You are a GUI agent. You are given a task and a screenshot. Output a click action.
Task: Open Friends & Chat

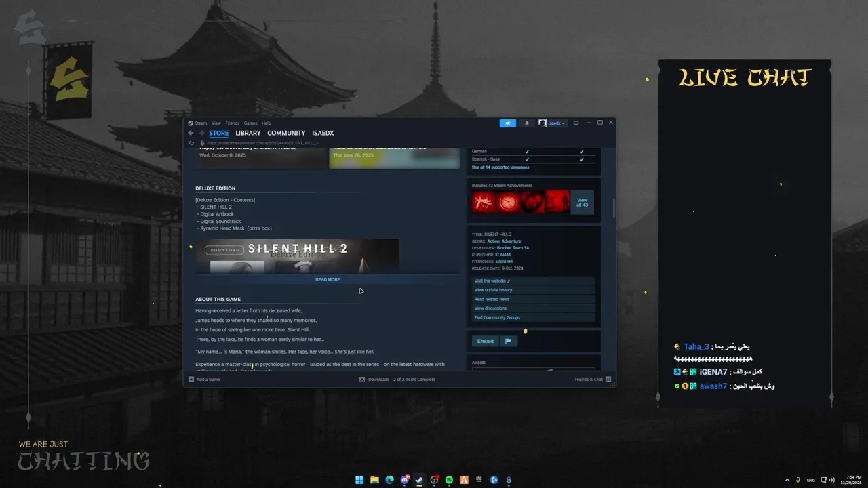click(593, 380)
